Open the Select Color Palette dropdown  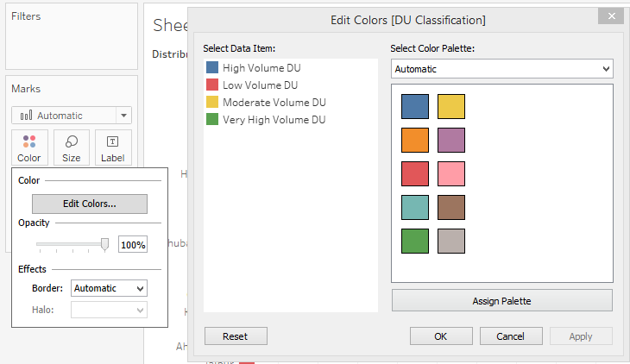click(x=501, y=69)
